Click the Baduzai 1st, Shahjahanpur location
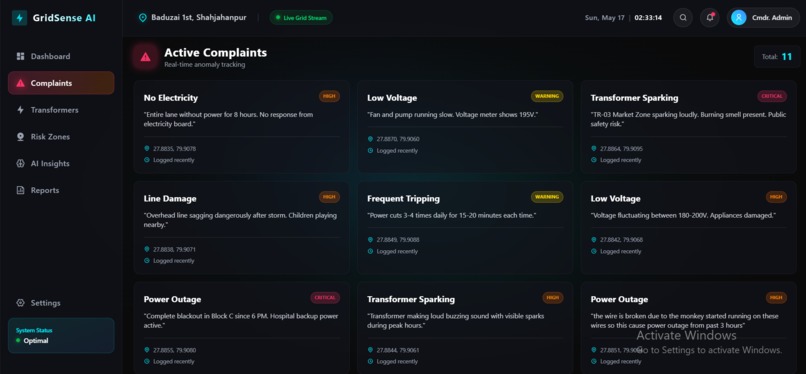The image size is (806, 374). 198,17
